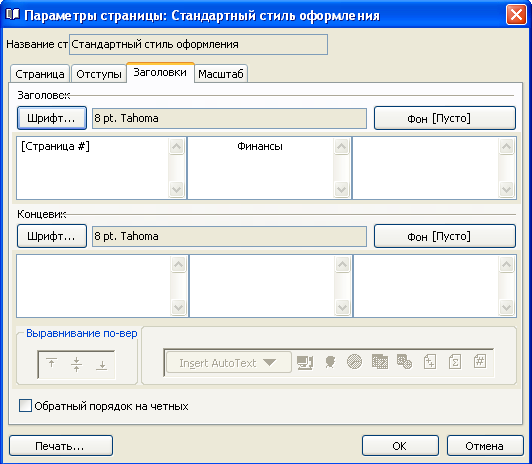Viewport: 532px width, 464px height.
Task: Confirm the dialog with OK
Action: pos(400,446)
